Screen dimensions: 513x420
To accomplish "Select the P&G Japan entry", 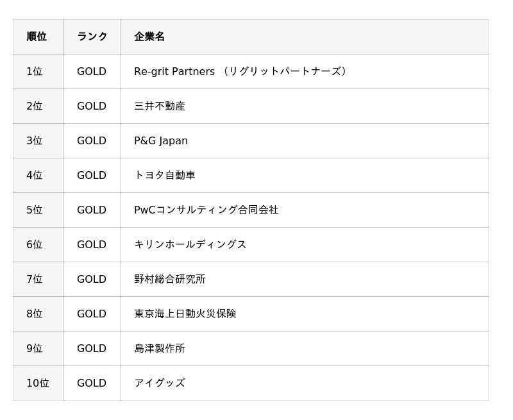I will click(x=161, y=140).
